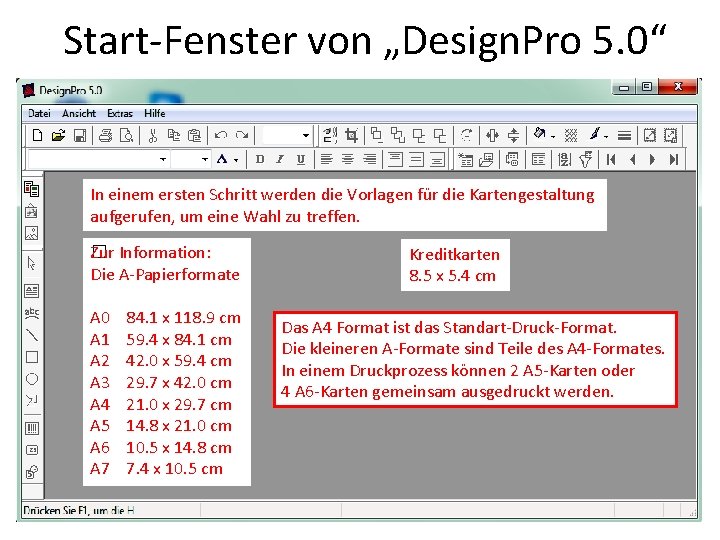Cut selection with the scissors icon
The image size is (720, 540).
153,135
